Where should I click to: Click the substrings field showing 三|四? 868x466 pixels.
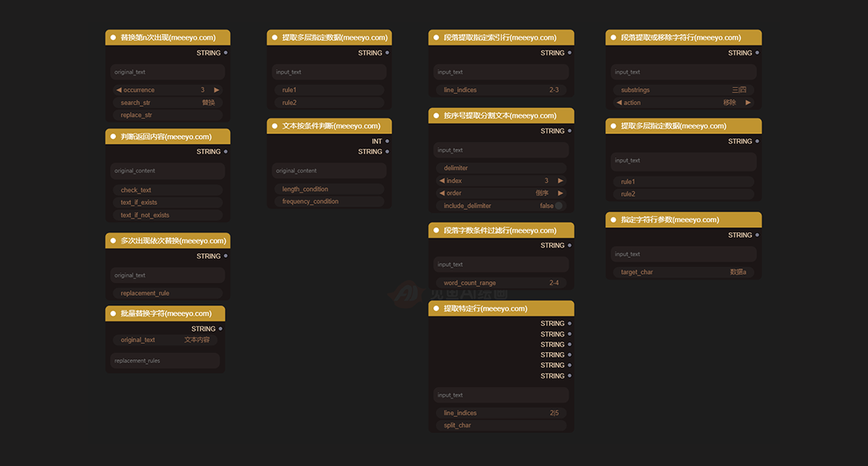point(684,90)
